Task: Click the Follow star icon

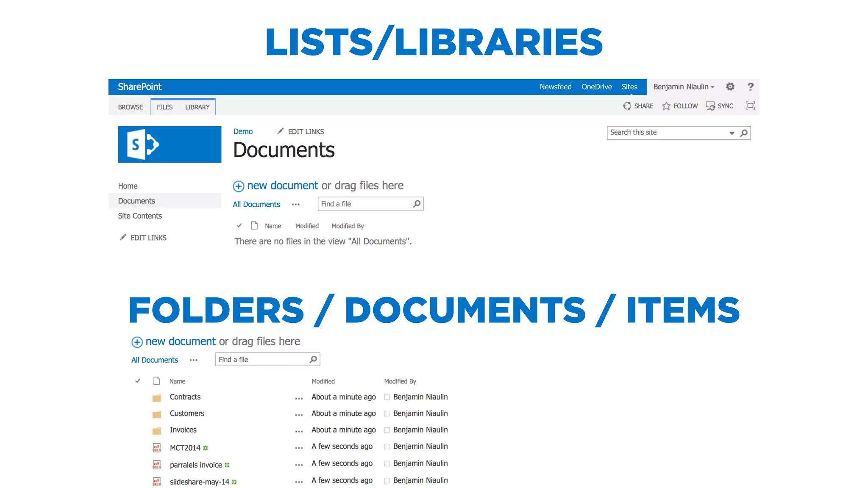Action: 666,106
